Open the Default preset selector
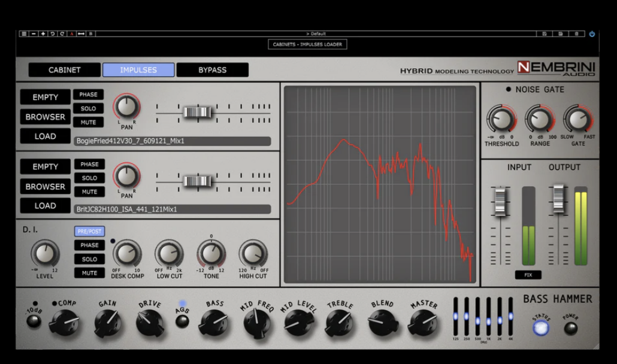This screenshot has width=617, height=364. (x=316, y=34)
